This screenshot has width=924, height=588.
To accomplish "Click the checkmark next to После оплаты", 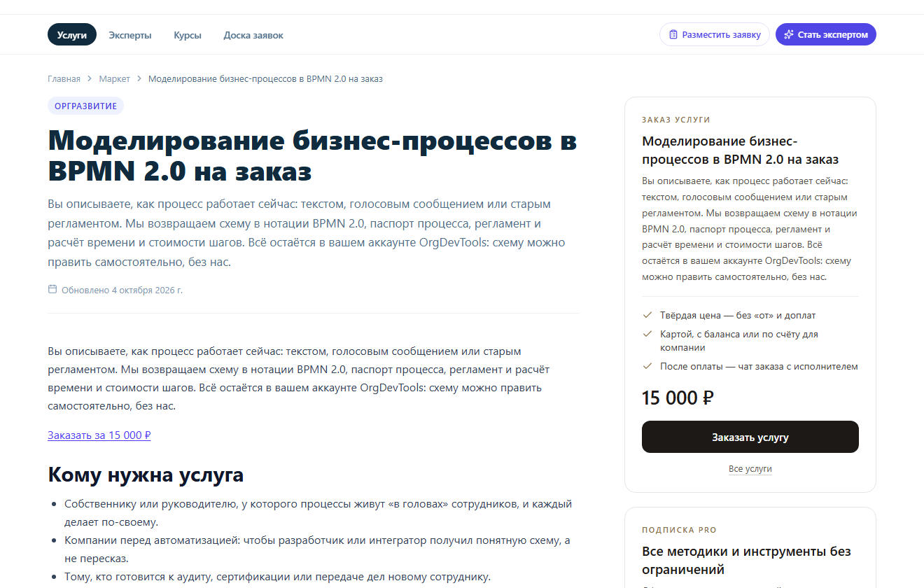I will pyautogui.click(x=647, y=366).
